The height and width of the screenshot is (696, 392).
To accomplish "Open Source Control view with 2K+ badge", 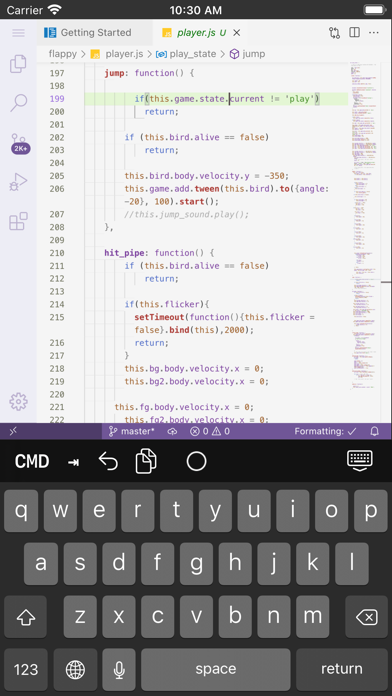I will click(x=20, y=143).
